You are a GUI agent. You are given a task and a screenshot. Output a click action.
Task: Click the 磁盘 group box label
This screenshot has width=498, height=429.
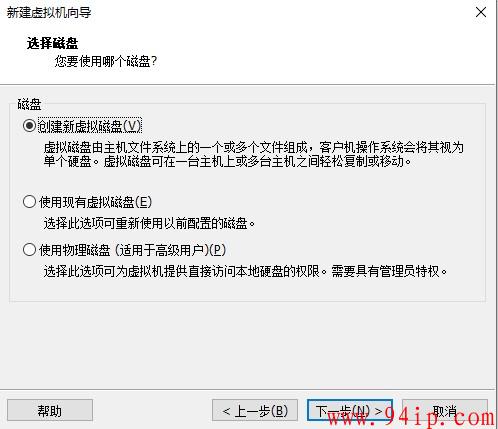29,104
